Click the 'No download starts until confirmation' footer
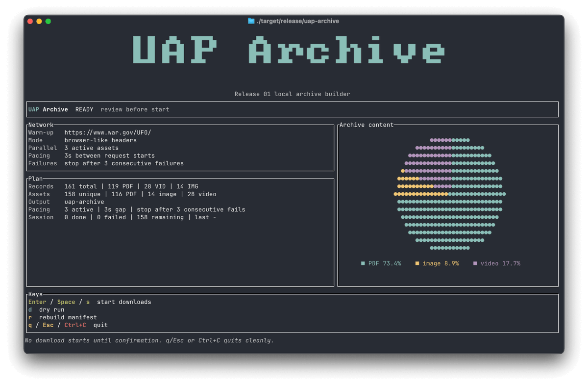The width and height of the screenshot is (588, 385). click(x=149, y=340)
